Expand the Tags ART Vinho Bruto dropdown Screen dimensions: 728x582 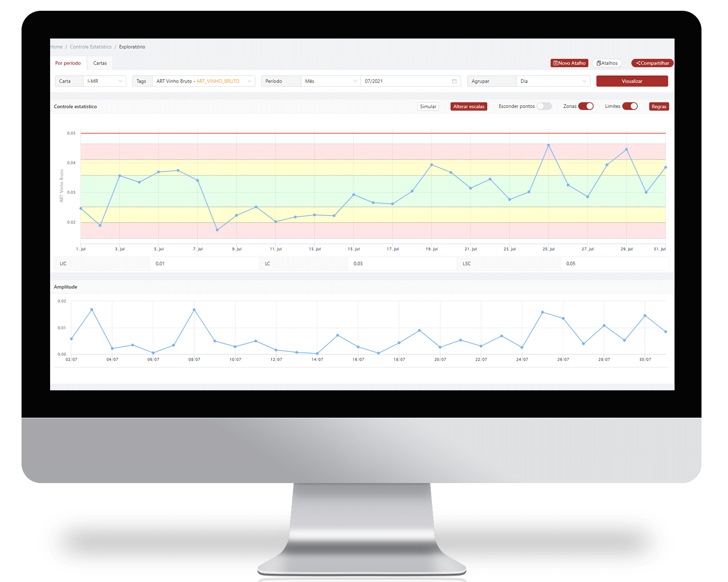(203, 81)
